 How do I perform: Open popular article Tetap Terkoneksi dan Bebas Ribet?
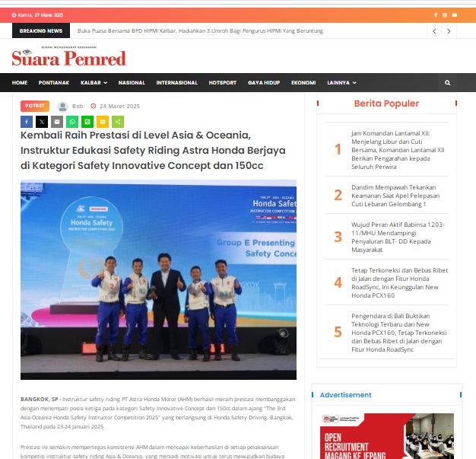[399, 282]
